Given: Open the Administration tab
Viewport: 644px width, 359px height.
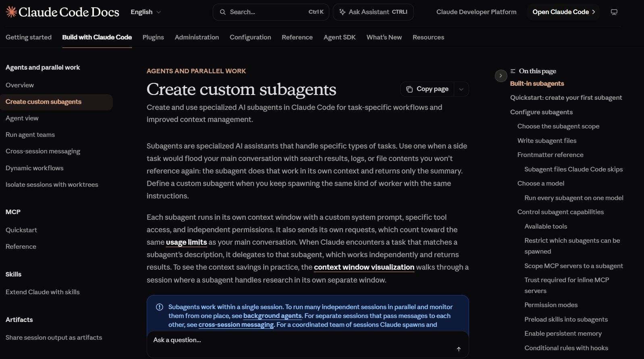Looking at the screenshot, I should click(197, 37).
